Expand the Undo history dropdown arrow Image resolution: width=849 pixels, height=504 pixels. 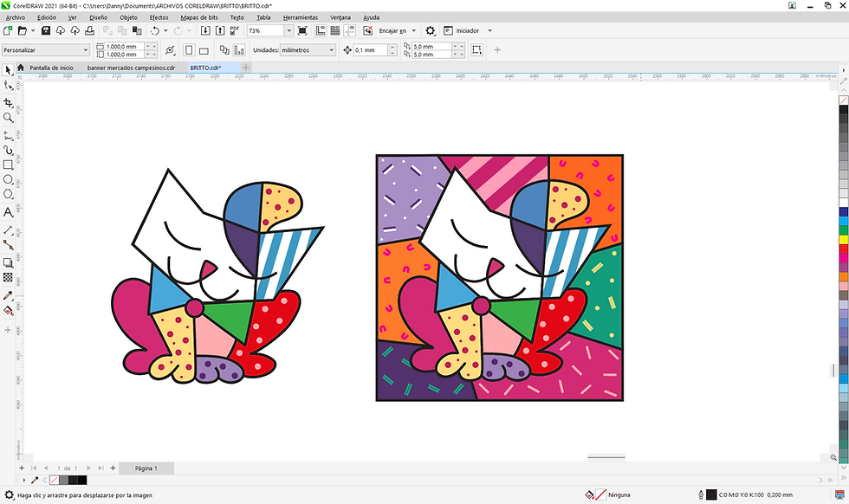165,31
